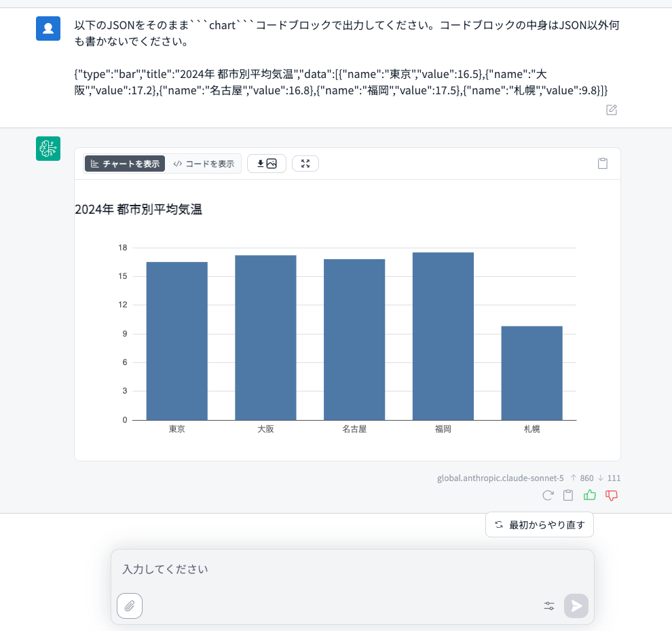Focus the 入力してください text field
The image size is (672, 631).
tap(352, 569)
